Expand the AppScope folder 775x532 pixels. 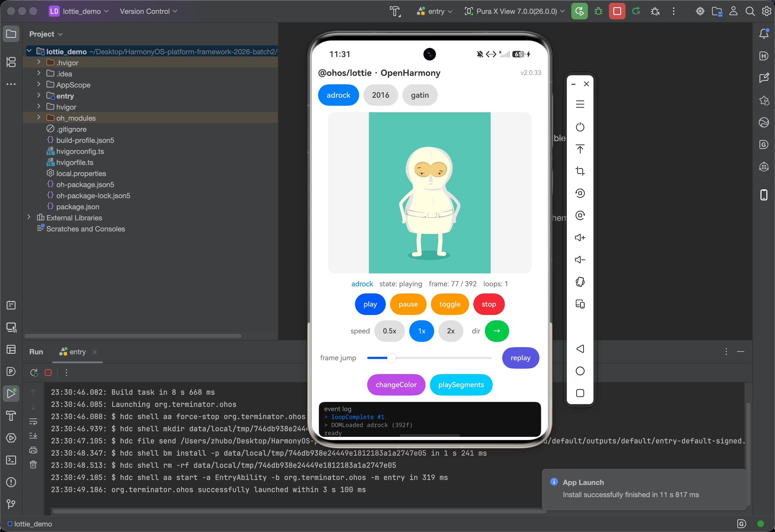pos(39,84)
